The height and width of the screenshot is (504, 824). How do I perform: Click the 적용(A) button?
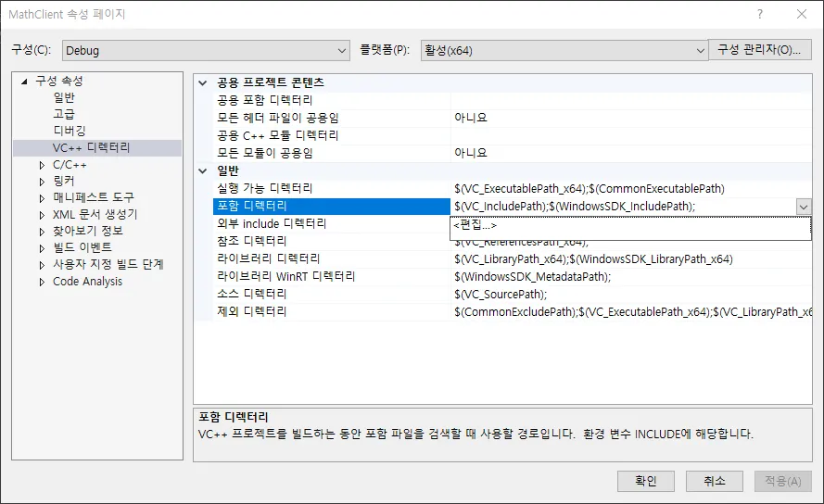[x=783, y=481]
